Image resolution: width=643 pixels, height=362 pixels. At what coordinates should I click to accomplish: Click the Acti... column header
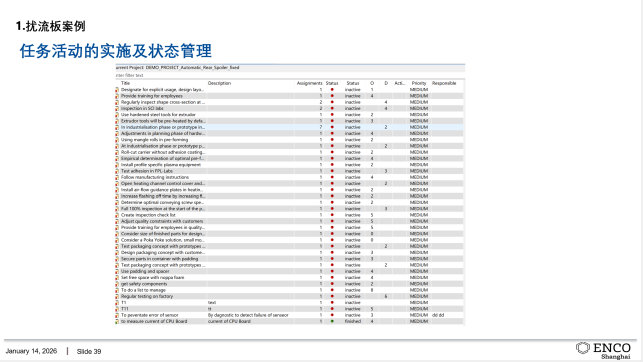(x=399, y=83)
